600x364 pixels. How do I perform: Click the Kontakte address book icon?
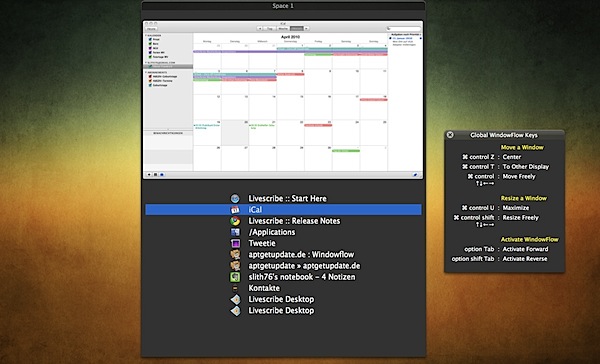(235, 288)
